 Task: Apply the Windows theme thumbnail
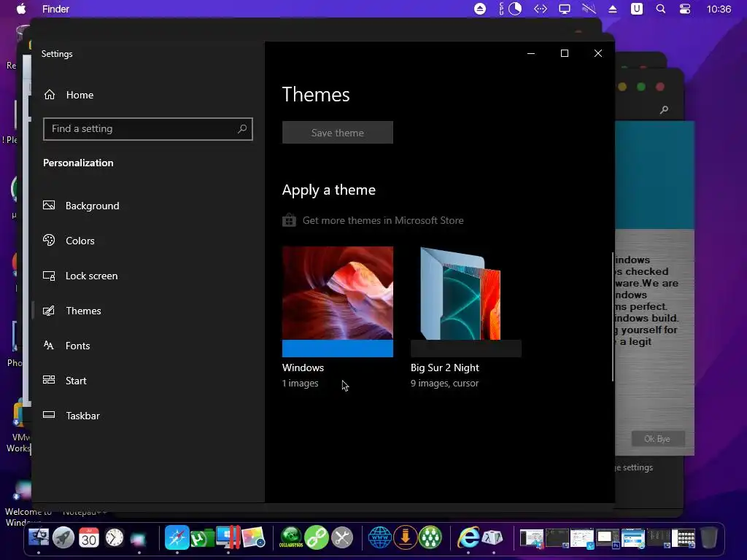(x=337, y=293)
